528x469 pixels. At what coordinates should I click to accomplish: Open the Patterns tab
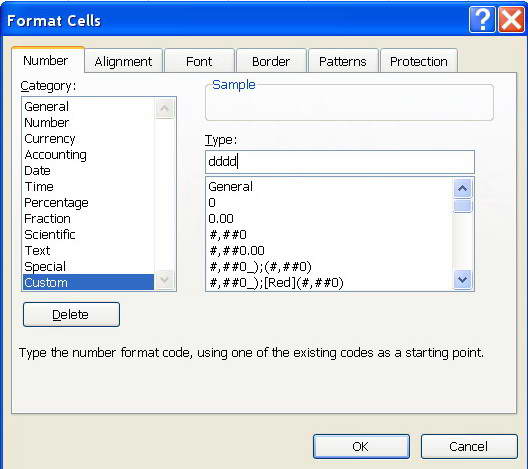pyautogui.click(x=343, y=61)
